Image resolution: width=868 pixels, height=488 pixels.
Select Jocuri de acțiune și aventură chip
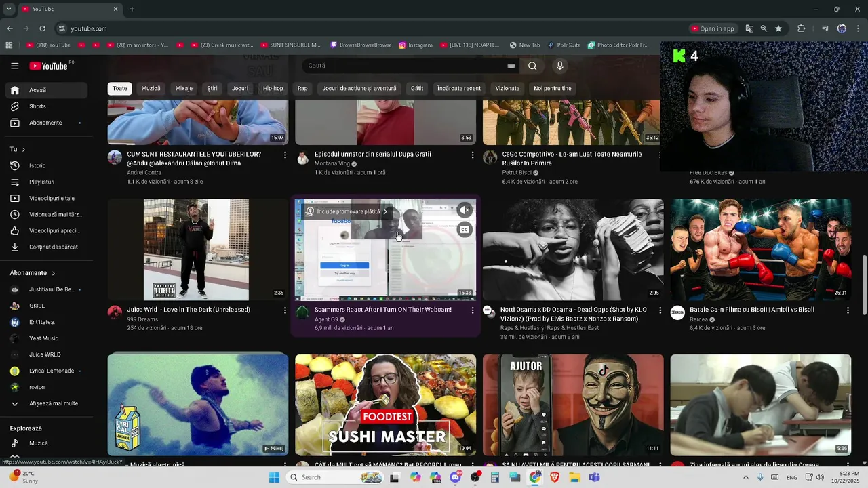point(359,88)
